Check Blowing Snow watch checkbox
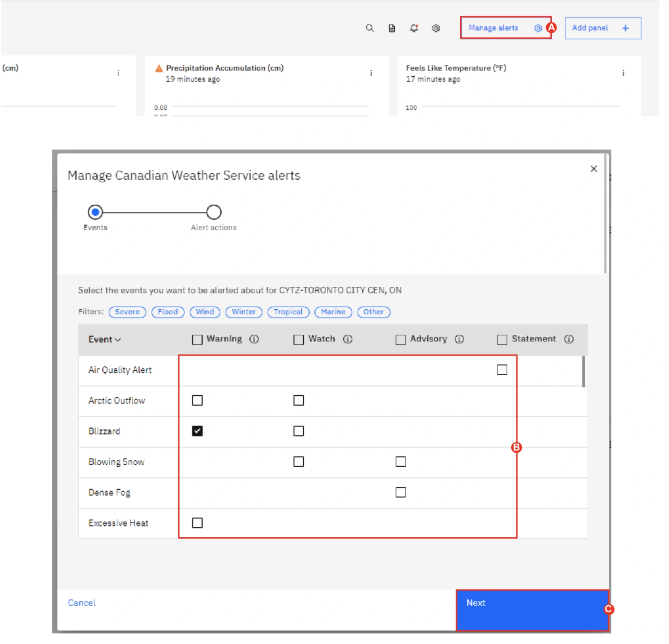Image resolution: width=669 pixels, height=644 pixels. click(x=298, y=462)
